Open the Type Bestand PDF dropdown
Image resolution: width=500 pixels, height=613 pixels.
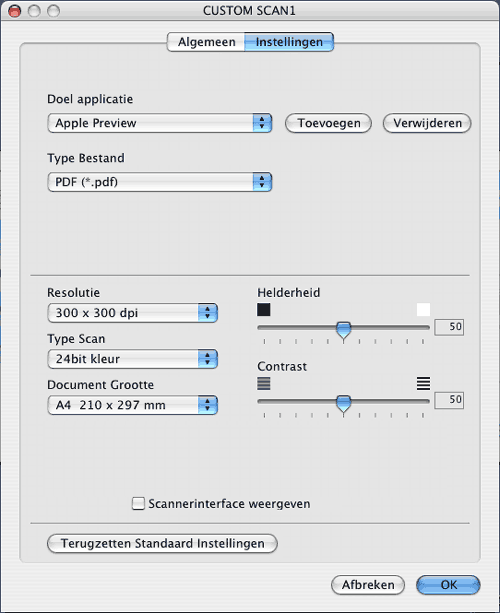[x=159, y=182]
